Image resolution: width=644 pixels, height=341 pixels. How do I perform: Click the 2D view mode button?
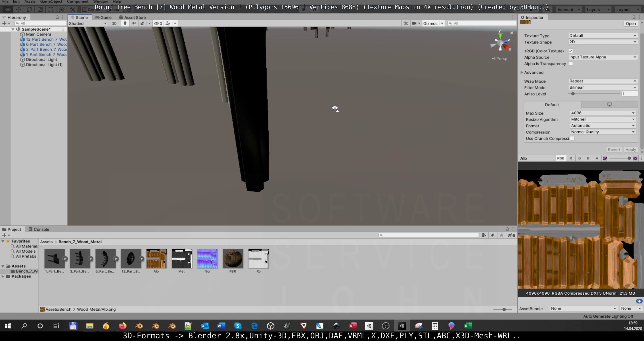tap(114, 23)
